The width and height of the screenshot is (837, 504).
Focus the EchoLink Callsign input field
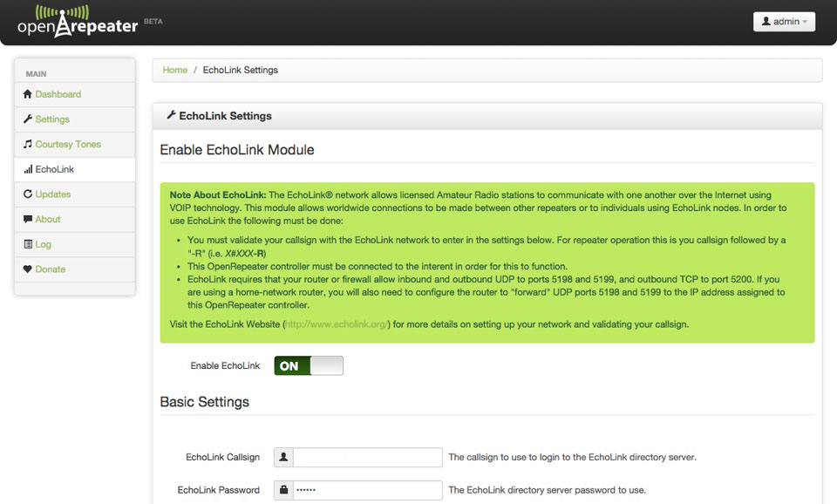(x=368, y=457)
